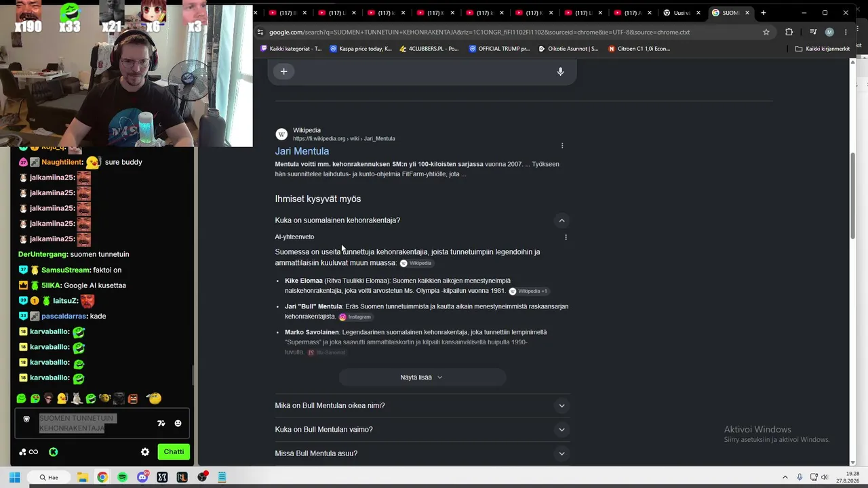Bookmark this page with the star icon
Screen dimensions: 868x488
[766, 32]
